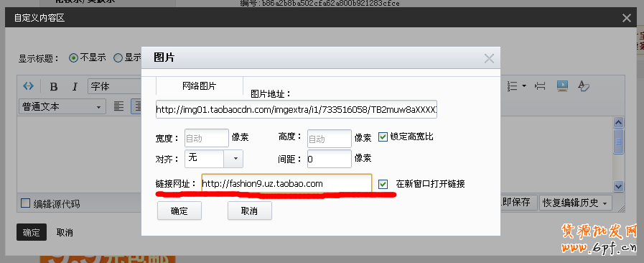Open the 恢复编辑历史 dropdown

(x=575, y=203)
